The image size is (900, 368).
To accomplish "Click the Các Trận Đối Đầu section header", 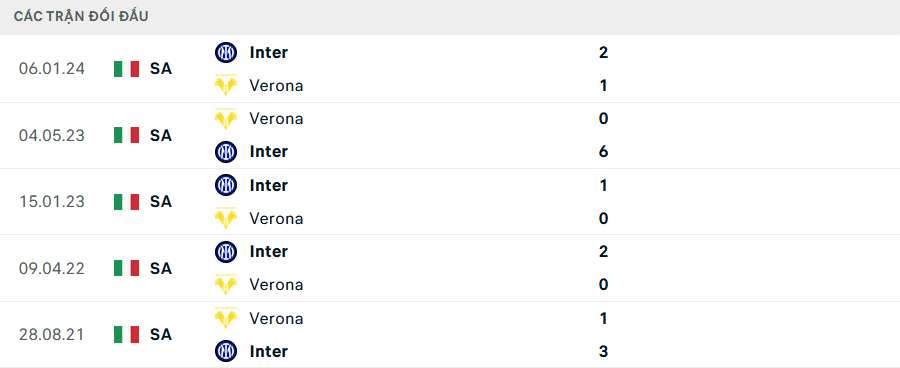I will (82, 17).
